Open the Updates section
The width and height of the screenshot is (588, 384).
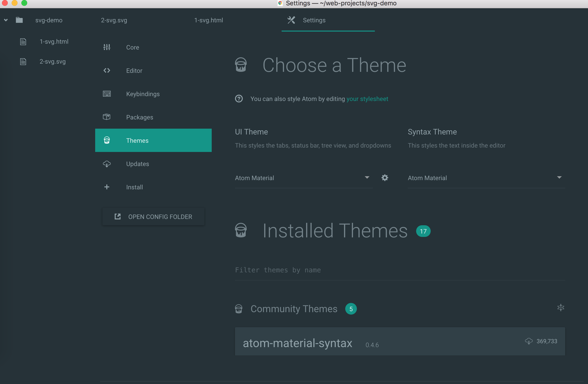click(153, 164)
